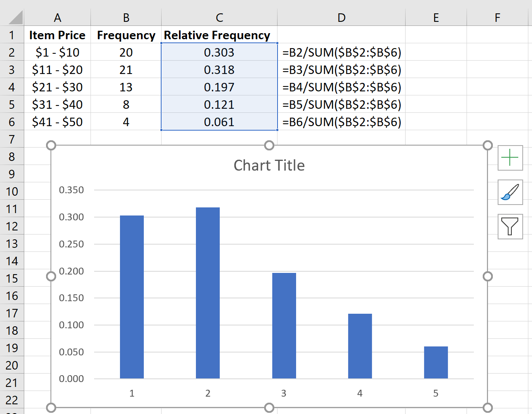Select column C header
Image resolution: width=532 pixels, height=414 pixels.
(x=219, y=18)
